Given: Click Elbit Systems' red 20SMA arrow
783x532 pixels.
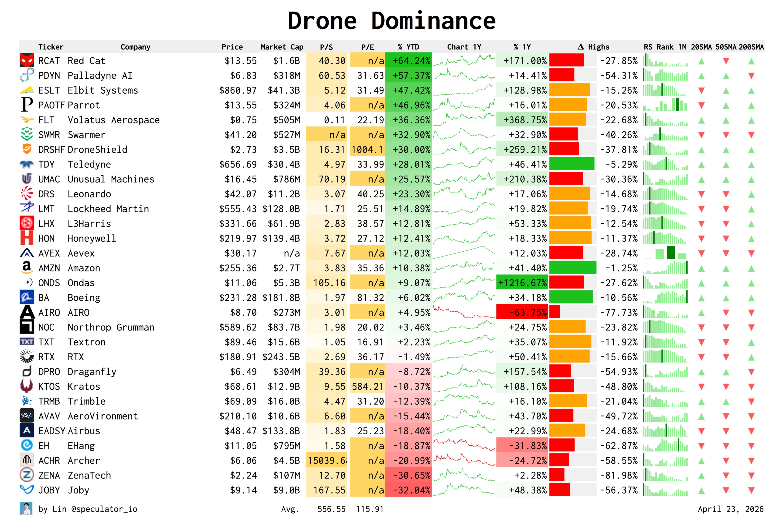Looking at the screenshot, I should pyautogui.click(x=701, y=91).
